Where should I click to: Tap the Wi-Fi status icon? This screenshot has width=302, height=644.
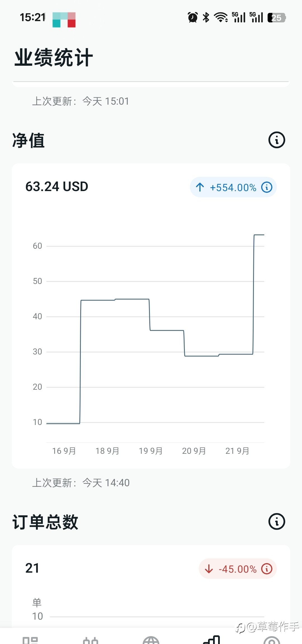(x=221, y=17)
